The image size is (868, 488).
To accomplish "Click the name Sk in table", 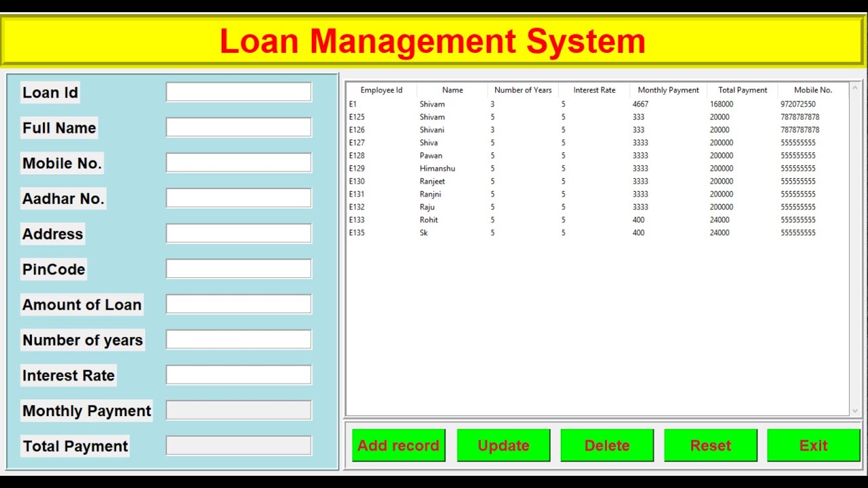I will [x=424, y=233].
